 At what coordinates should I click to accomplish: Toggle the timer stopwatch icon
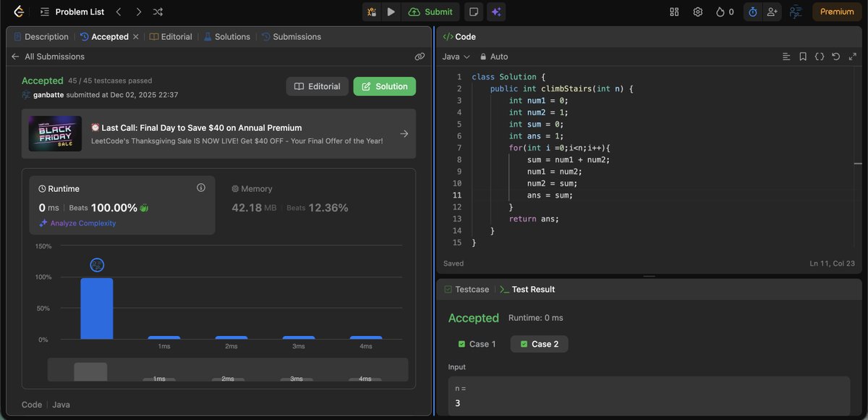coord(752,12)
